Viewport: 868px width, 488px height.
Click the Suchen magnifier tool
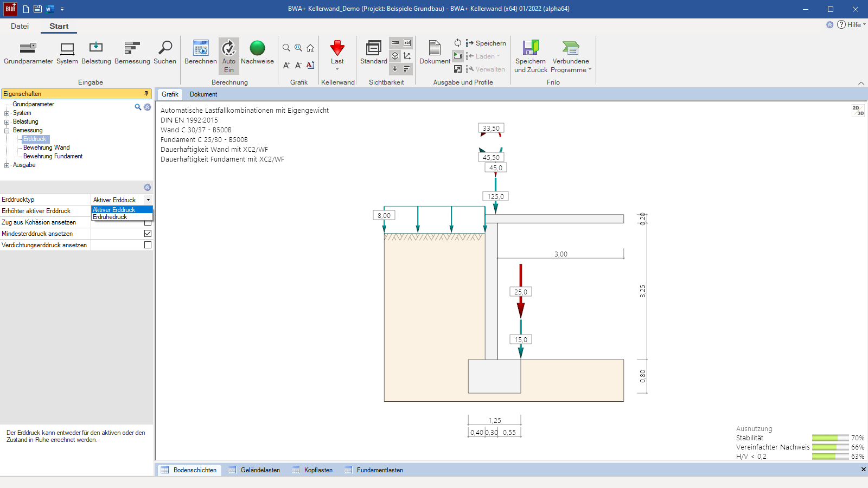[x=165, y=53]
